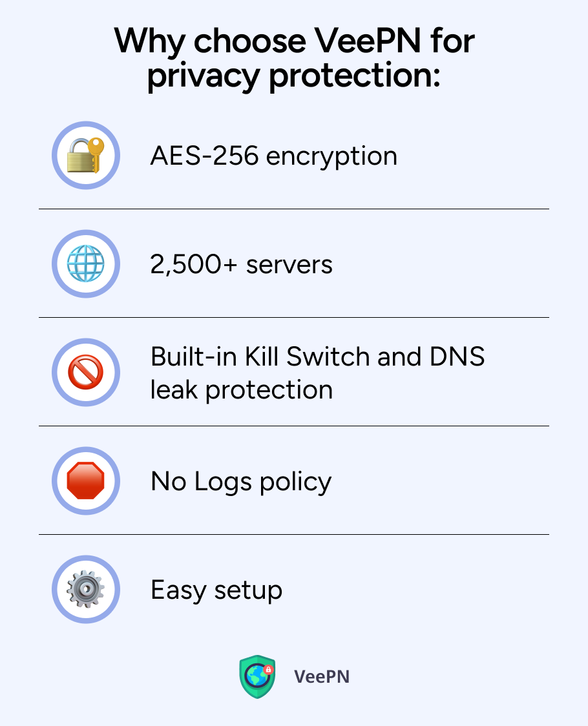
Task: Click the padlock and key icon
Action: click(86, 155)
